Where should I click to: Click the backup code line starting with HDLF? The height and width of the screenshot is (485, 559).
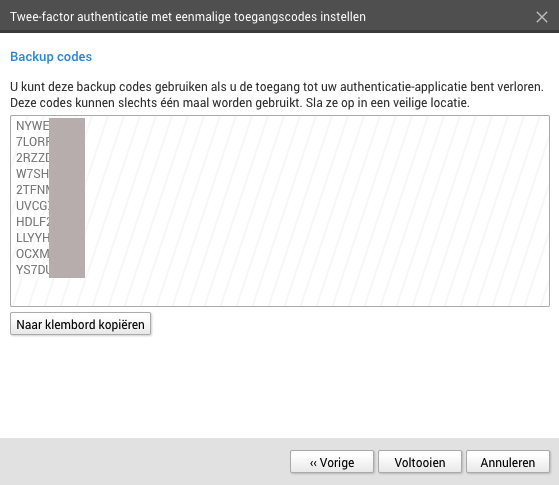tap(33, 222)
